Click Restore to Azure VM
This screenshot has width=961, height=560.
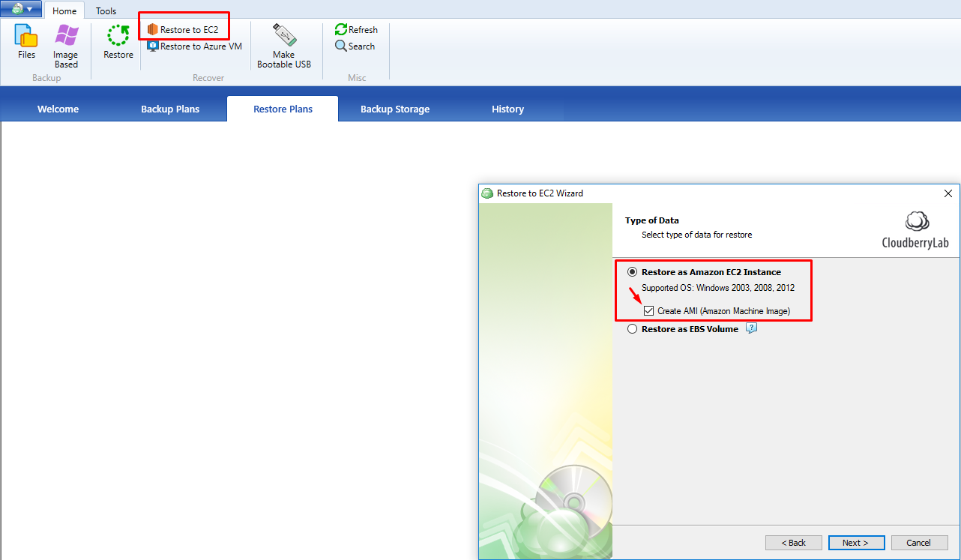194,46
